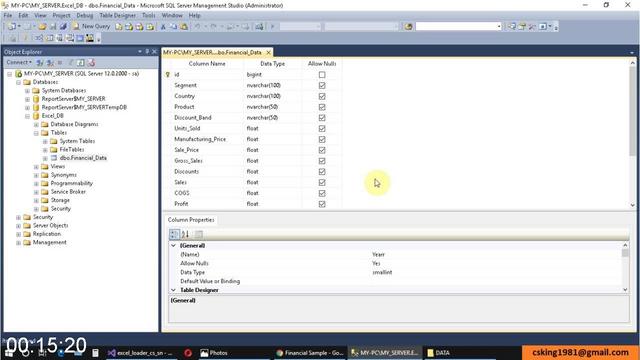Open the Debug menu

click(x=84, y=16)
